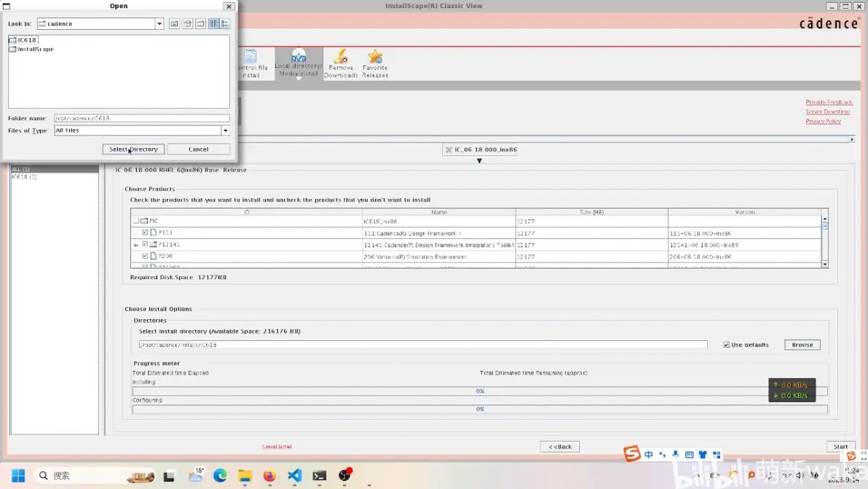
Task: Toggle the P206 product checkbox
Action: [x=145, y=256]
